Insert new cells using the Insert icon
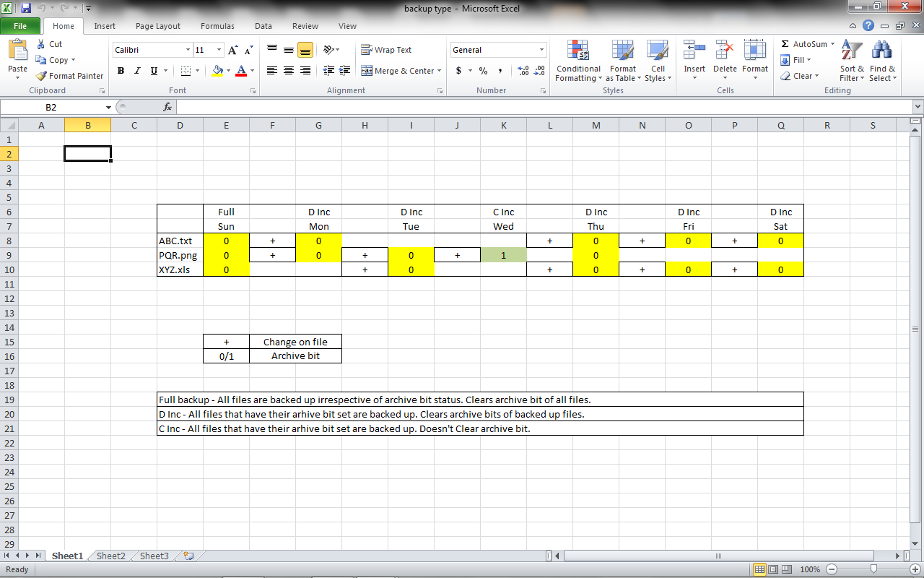This screenshot has height=578, width=924. (694, 58)
